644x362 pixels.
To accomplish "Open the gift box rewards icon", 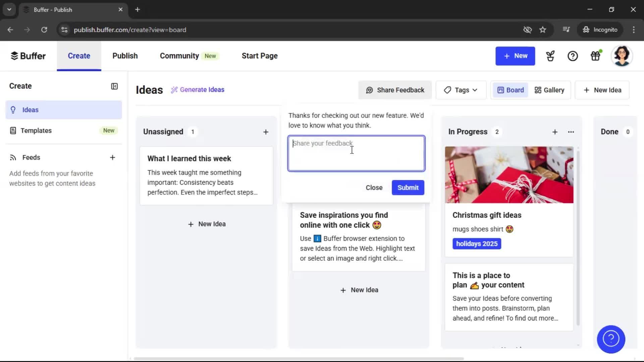I will pos(596,56).
